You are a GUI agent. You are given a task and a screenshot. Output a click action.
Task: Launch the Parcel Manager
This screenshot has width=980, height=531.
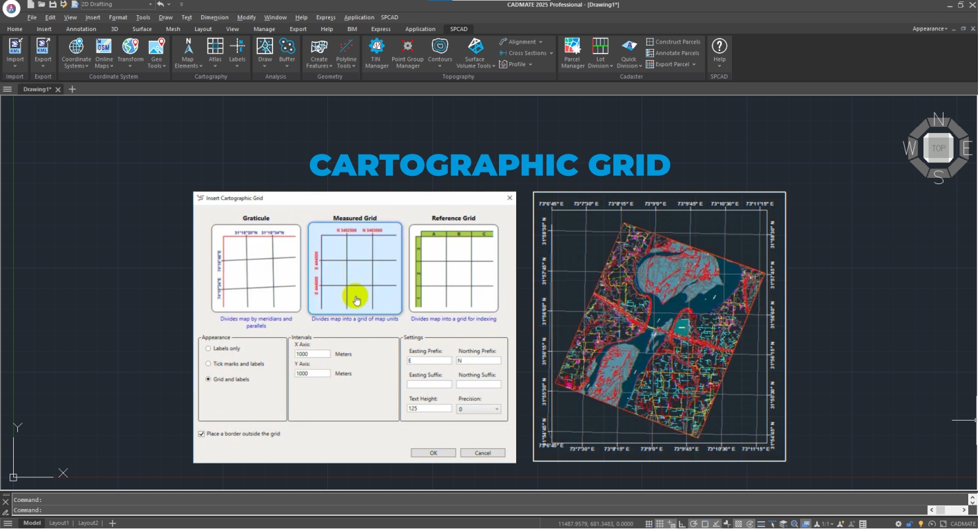(x=572, y=52)
